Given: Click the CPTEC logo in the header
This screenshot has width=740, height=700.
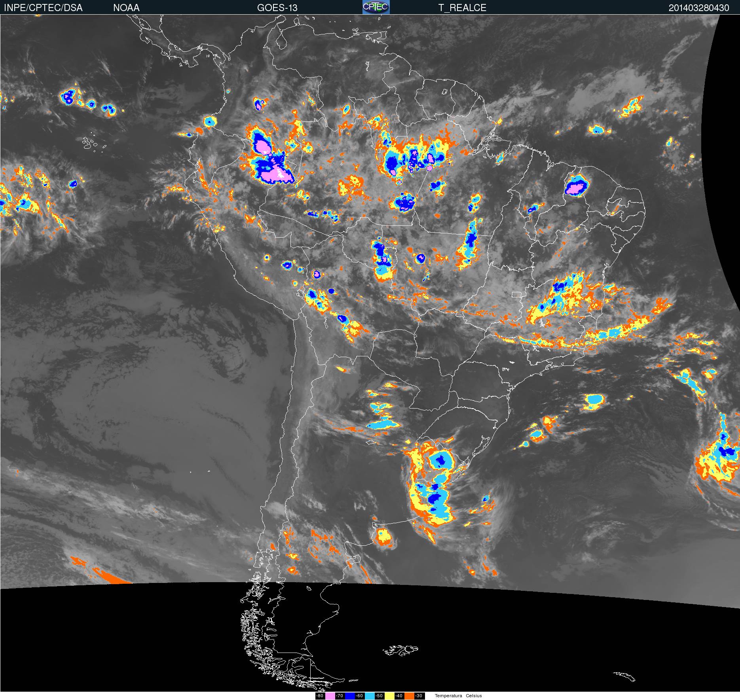Looking at the screenshot, I should (376, 7).
